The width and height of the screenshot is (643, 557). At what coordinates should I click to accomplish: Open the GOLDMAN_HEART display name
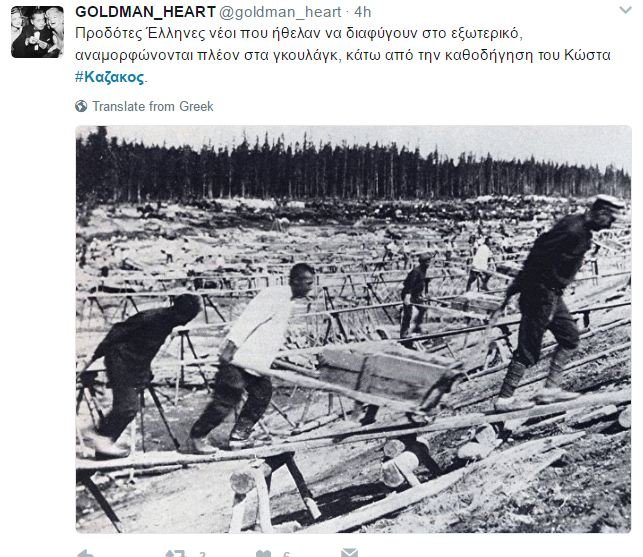tap(146, 12)
